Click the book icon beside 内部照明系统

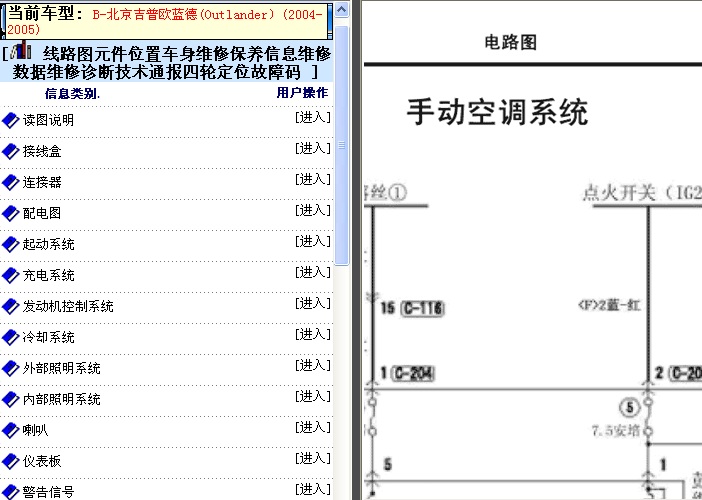point(11,399)
